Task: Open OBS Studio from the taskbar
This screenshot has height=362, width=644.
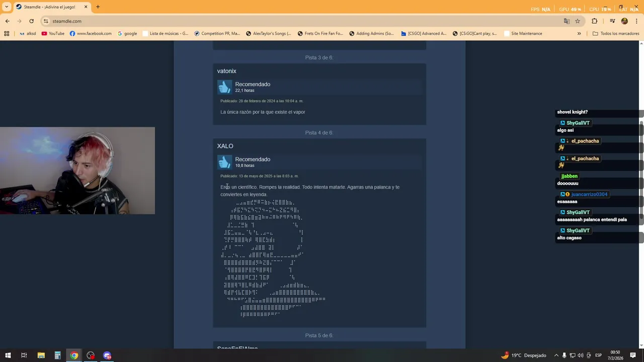Action: (91, 355)
